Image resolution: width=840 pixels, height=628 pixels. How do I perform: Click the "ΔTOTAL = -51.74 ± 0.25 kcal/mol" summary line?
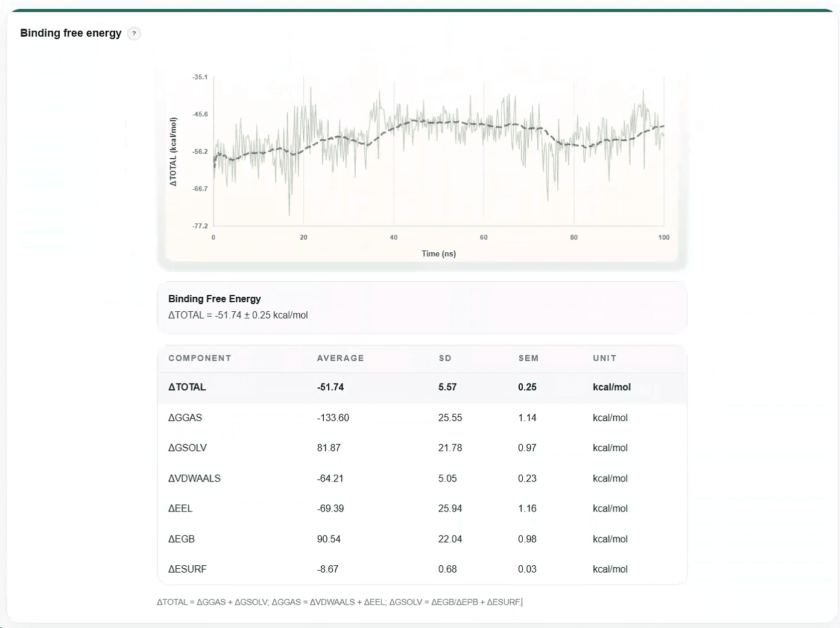pyautogui.click(x=238, y=315)
